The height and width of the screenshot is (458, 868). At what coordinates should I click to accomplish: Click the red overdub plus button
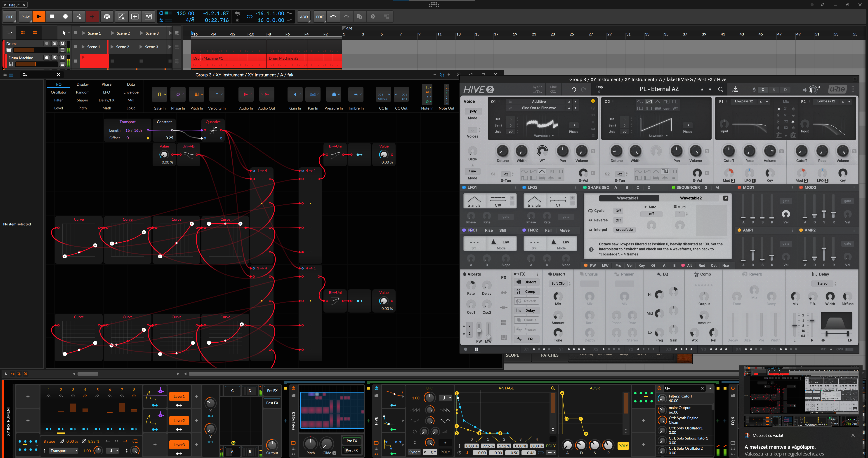92,16
